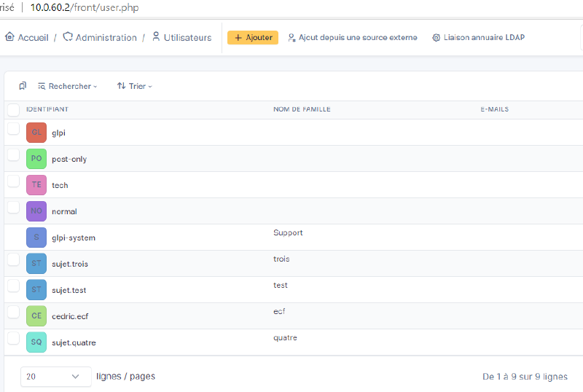
Task: Click Ajout depuis une source externe
Action: pyautogui.click(x=353, y=38)
